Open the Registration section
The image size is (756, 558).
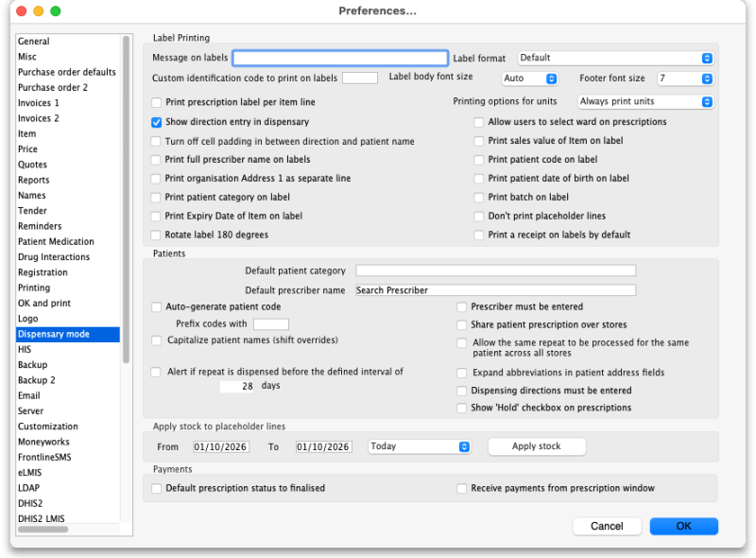tap(67, 272)
